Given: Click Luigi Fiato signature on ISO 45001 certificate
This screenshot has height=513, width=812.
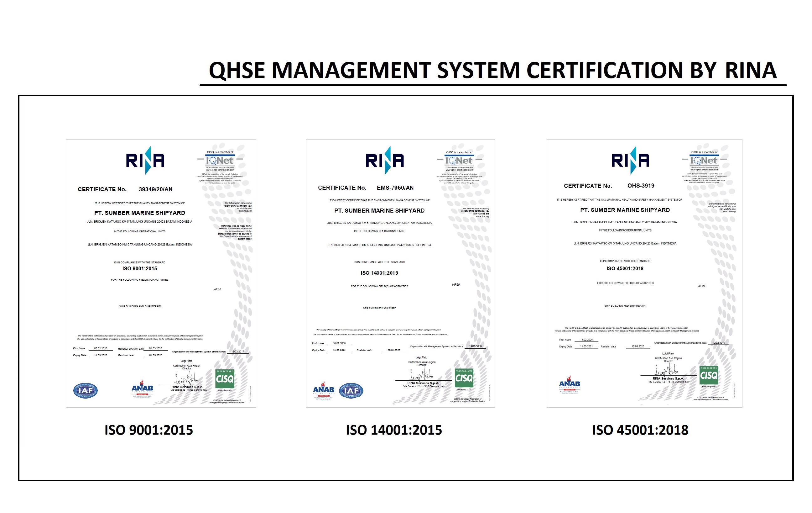Looking at the screenshot, I should [x=666, y=371].
